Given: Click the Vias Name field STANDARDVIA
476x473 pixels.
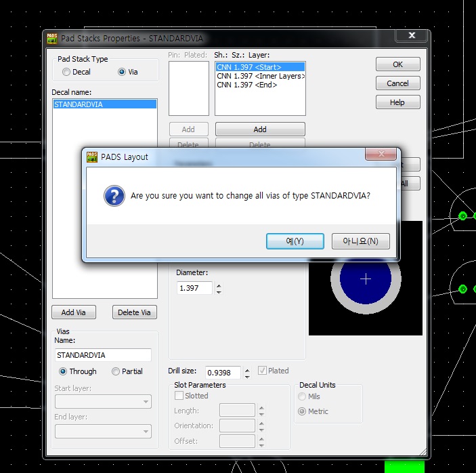Looking at the screenshot, I should (103, 355).
